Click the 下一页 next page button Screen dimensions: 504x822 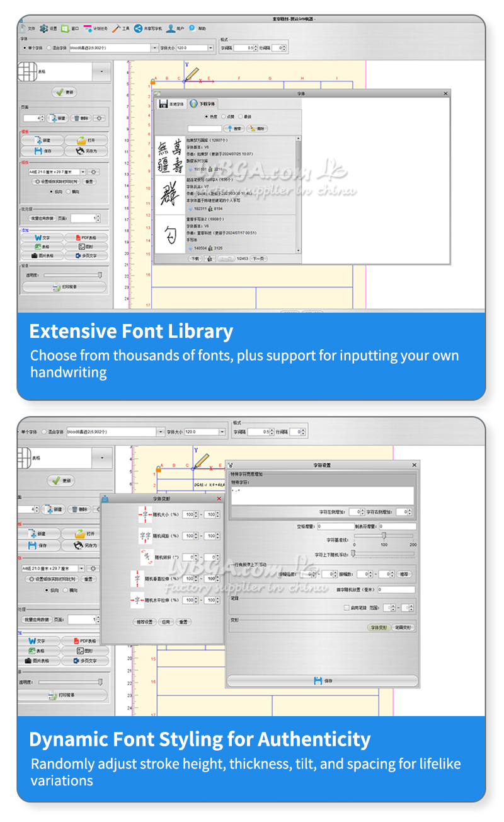click(258, 258)
